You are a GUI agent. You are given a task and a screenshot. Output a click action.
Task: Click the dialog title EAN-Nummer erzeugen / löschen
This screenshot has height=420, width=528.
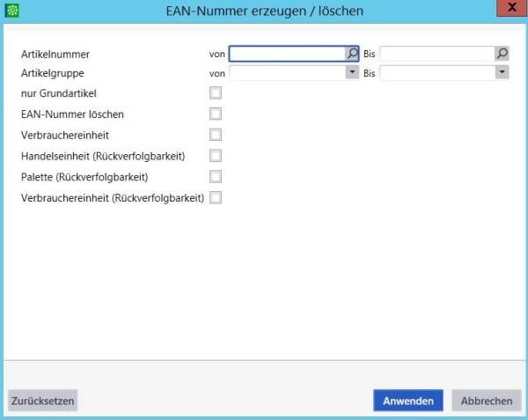pos(265,11)
